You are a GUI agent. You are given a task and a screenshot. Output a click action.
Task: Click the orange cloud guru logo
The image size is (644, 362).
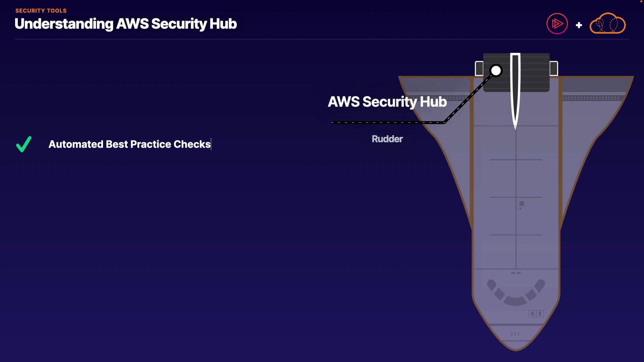tap(607, 24)
